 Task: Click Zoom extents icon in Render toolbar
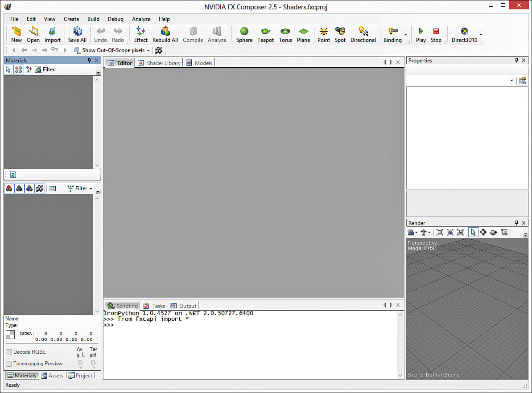439,232
